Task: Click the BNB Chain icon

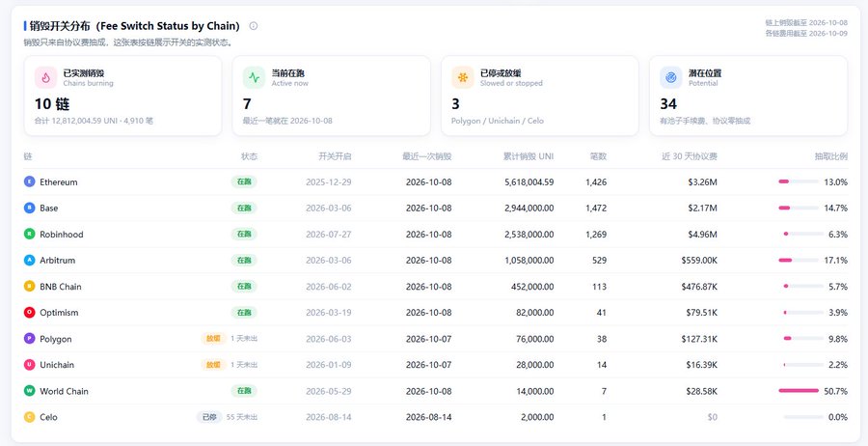Action: tap(29, 287)
